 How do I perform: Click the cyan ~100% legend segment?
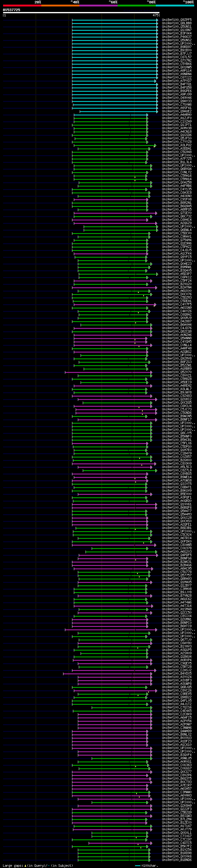(x=175, y=6)
